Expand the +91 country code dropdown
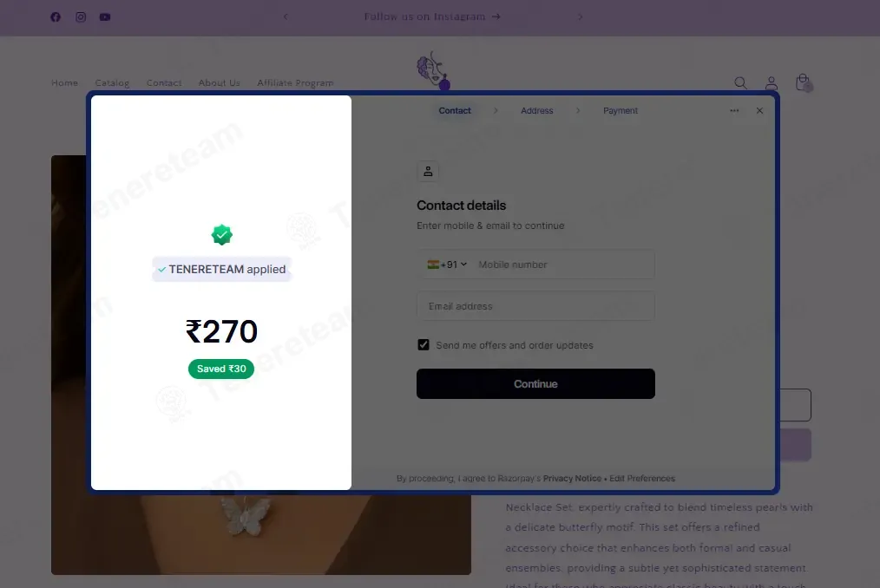 tap(447, 265)
